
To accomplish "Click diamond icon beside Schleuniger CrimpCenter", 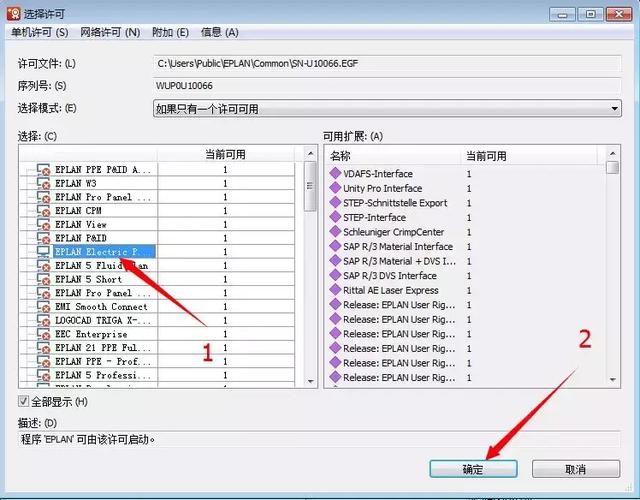I will click(x=335, y=231).
